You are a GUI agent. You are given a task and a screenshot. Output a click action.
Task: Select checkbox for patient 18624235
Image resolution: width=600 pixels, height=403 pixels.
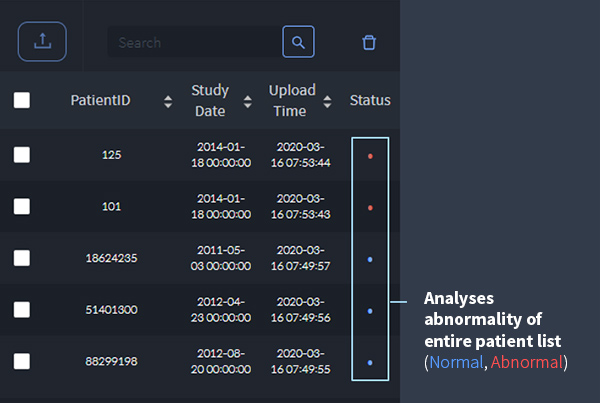coord(22,258)
